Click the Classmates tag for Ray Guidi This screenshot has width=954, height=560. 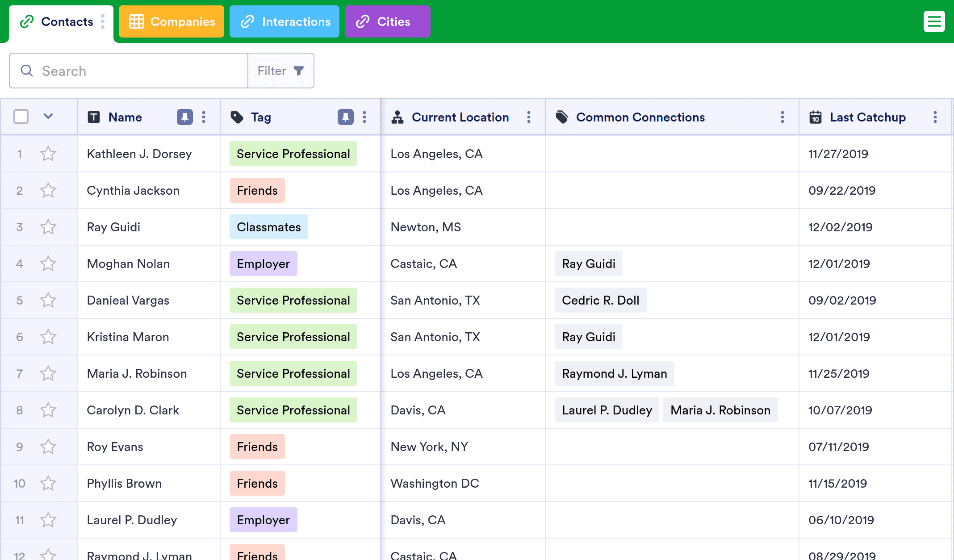click(269, 227)
